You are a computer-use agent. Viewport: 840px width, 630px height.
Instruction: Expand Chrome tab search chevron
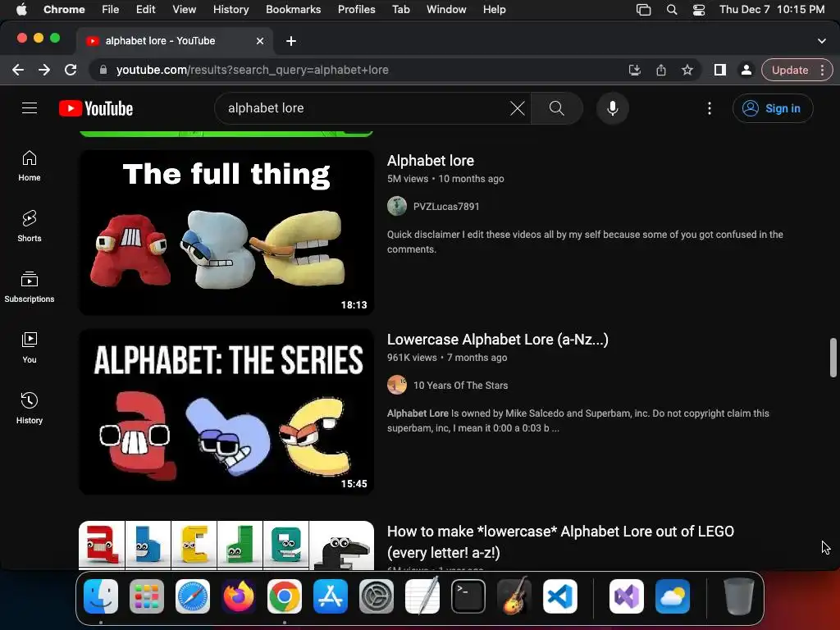coord(822,41)
